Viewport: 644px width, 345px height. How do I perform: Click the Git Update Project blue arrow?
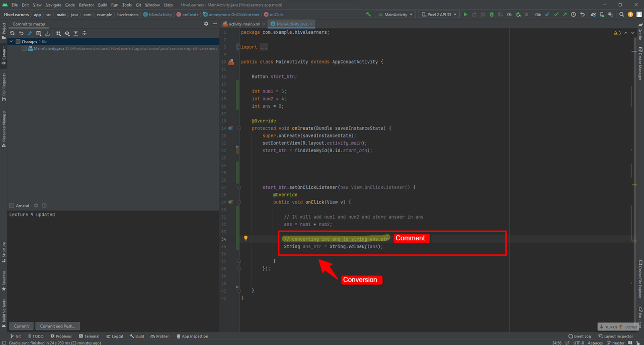[x=547, y=15]
